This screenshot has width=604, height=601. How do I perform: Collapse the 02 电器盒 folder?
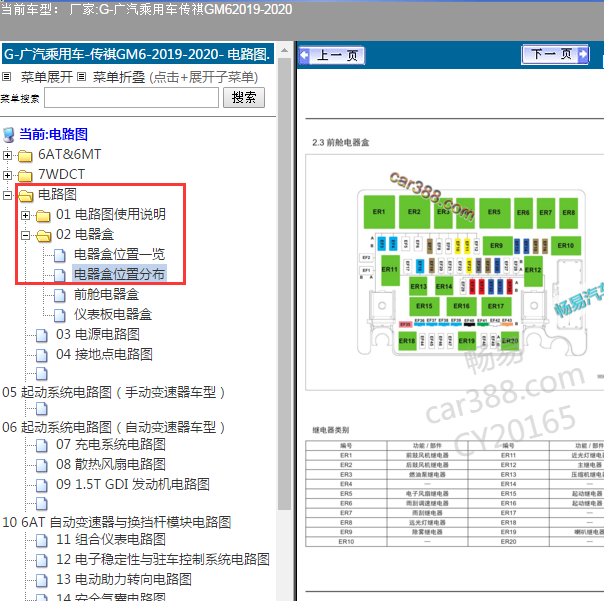coord(25,235)
